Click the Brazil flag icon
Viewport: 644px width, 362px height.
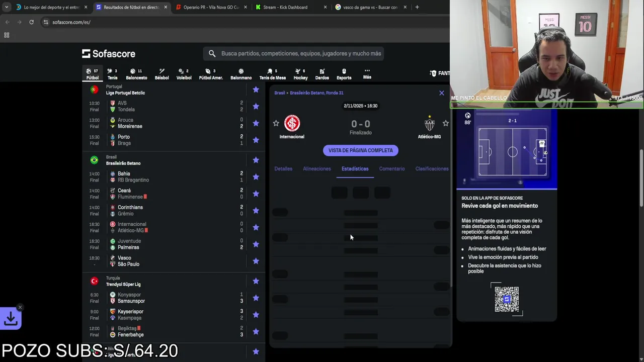pos(94,160)
